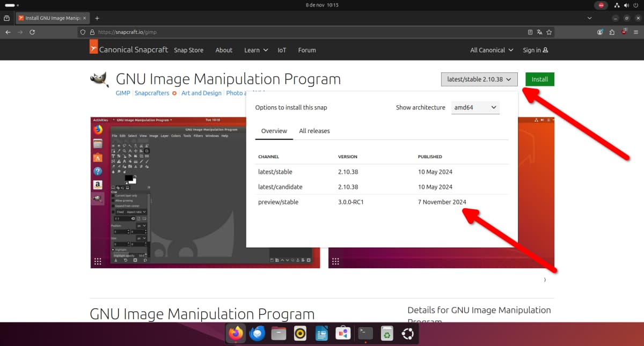
Task: Select the latest/candidate channel row
Action: click(x=382, y=187)
